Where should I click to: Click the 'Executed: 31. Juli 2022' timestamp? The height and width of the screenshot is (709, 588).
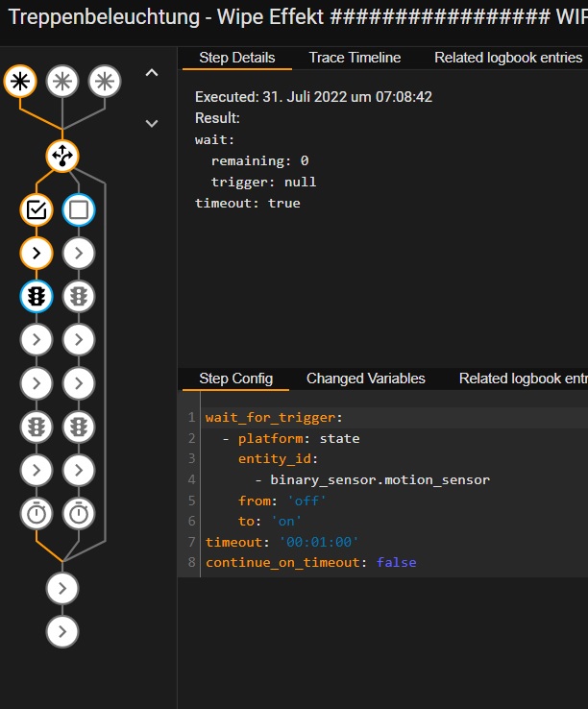(x=313, y=97)
